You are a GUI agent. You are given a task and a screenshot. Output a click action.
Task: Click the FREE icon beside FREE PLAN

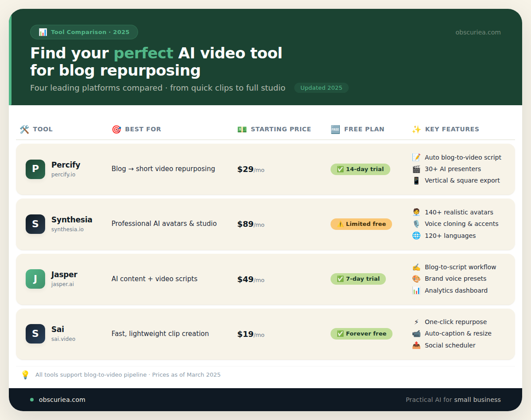(x=335, y=129)
